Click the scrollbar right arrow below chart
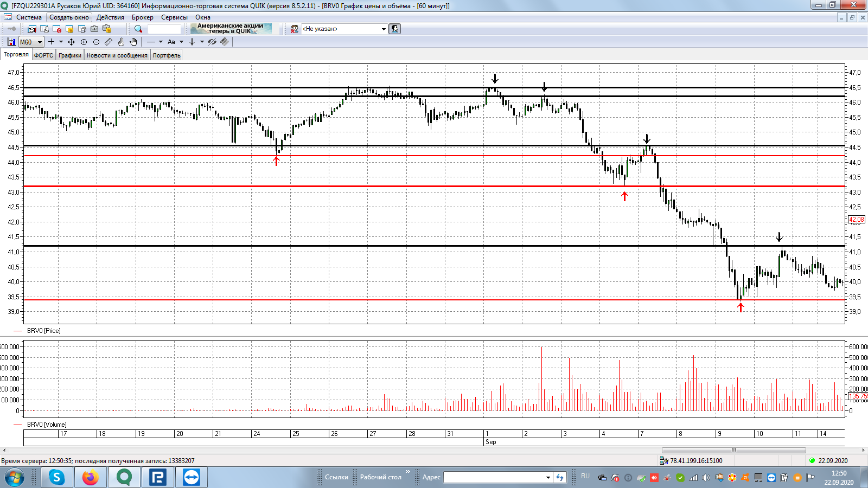This screenshot has width=868, height=488. pyautogui.click(x=863, y=450)
